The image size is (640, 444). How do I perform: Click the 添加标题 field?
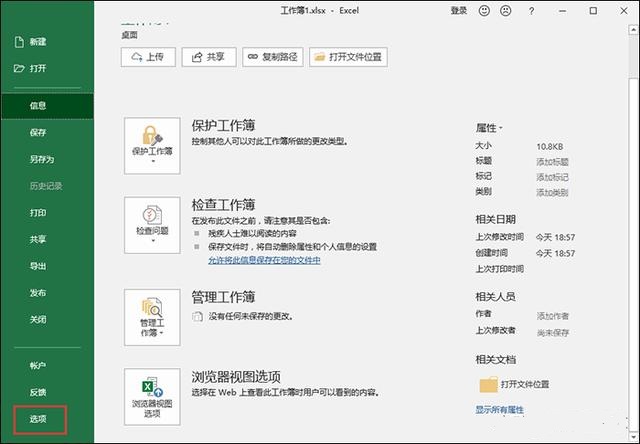coord(552,162)
